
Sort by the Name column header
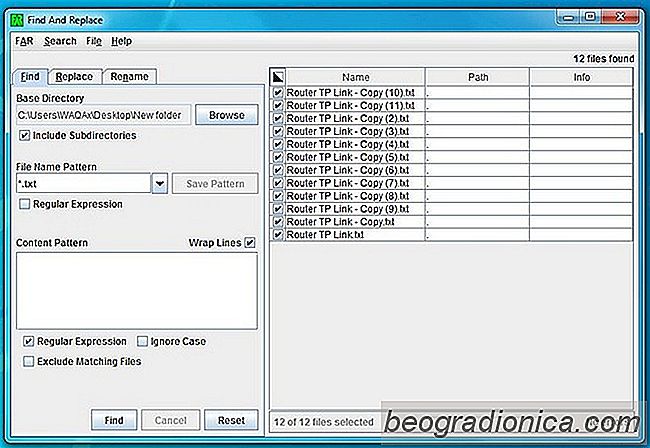(x=356, y=77)
